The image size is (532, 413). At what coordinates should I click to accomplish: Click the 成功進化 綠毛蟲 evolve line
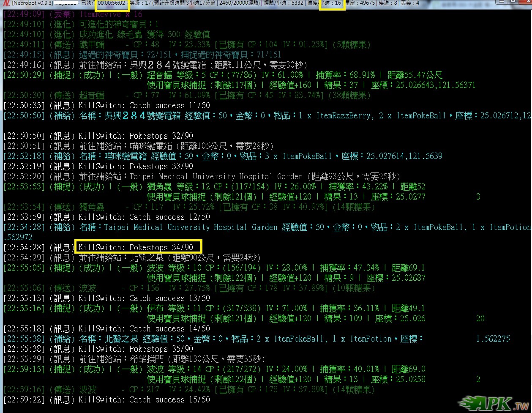click(x=106, y=35)
